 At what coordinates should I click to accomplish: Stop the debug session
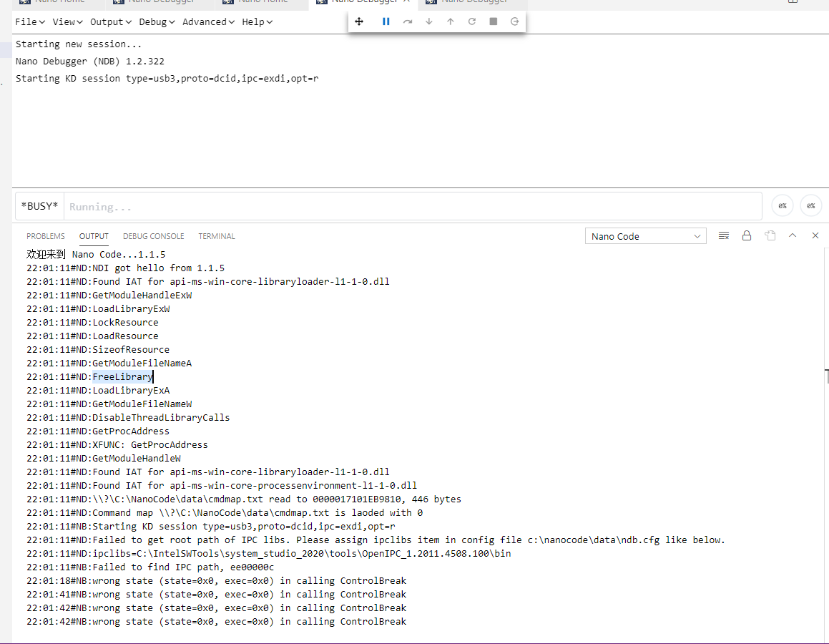coord(494,21)
